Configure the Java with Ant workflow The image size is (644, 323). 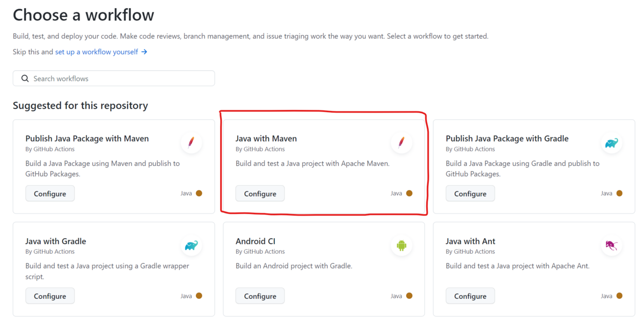point(470,296)
